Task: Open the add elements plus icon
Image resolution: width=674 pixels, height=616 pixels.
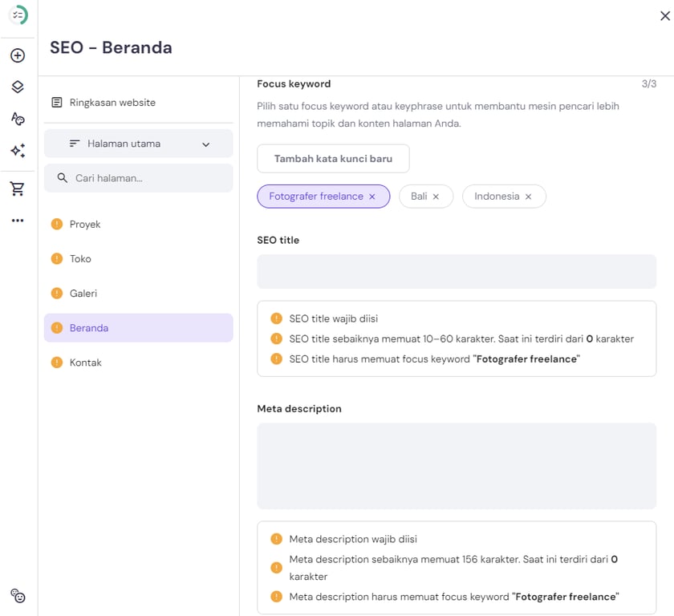Action: 18,55
